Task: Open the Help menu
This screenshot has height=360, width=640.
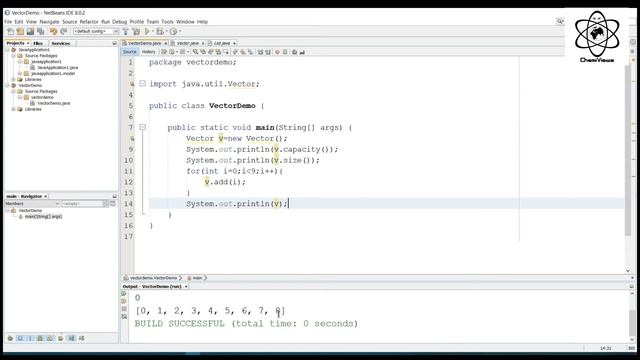Action: pyautogui.click(x=202, y=22)
